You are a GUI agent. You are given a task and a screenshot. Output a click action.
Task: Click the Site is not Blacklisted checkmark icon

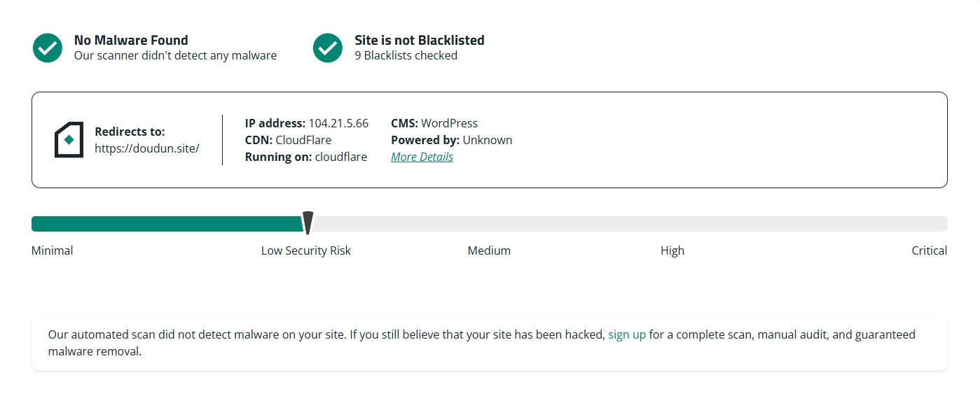click(x=328, y=48)
